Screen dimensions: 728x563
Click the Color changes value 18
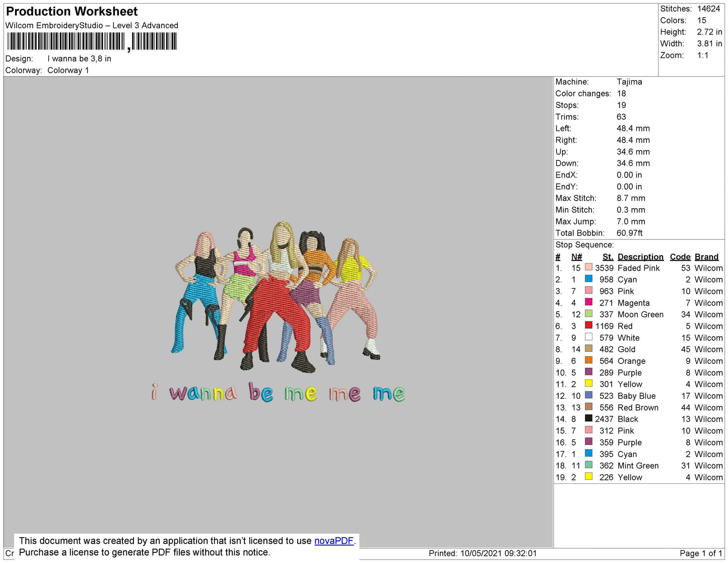coord(621,93)
